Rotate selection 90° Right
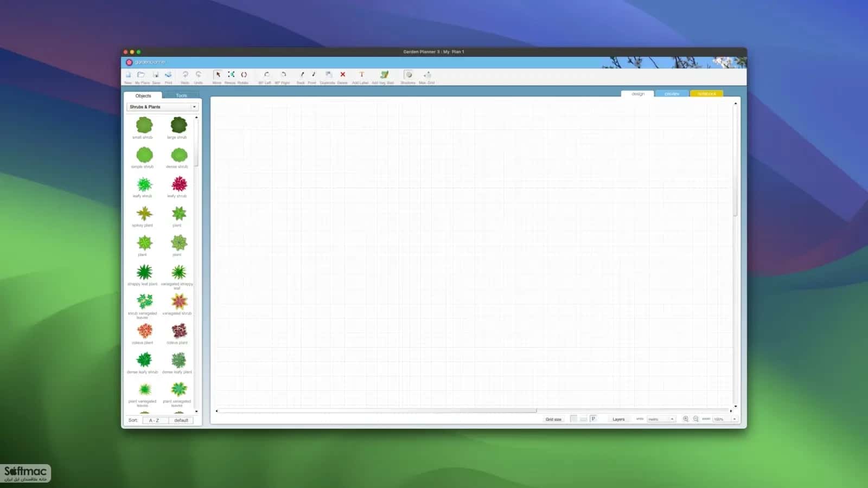 pyautogui.click(x=283, y=75)
